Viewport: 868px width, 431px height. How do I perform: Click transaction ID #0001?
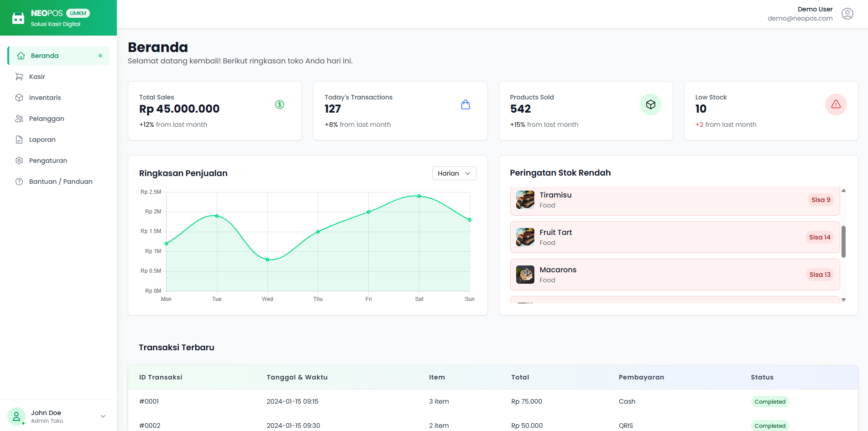pos(149,401)
